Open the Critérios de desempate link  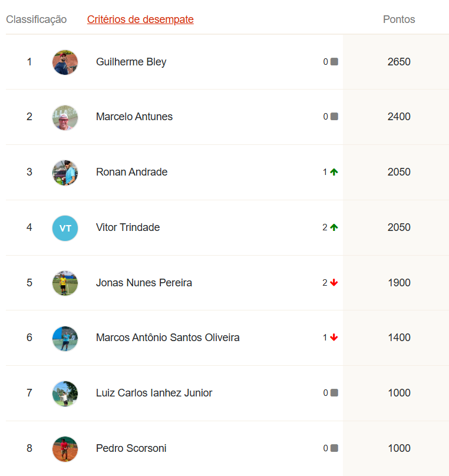point(140,19)
